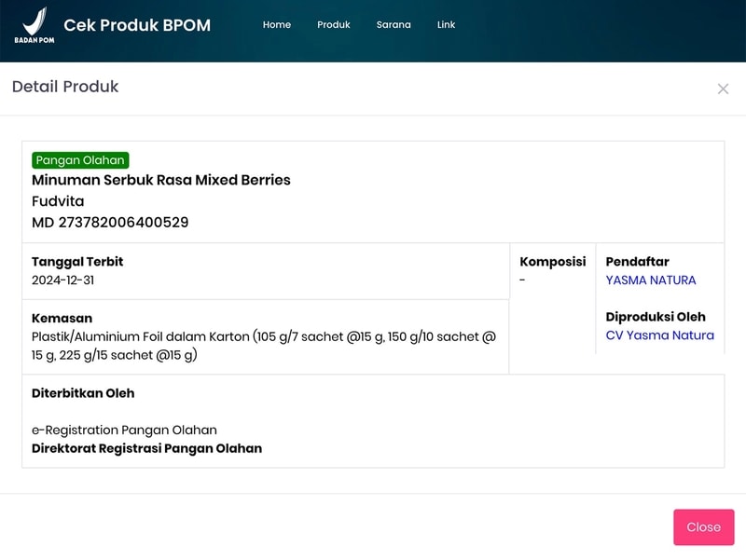Click the Fudvita brand name

58,201
